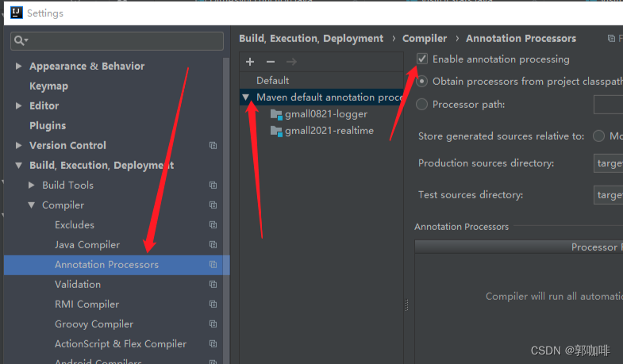Click the splitter handle beside profiles list

[406, 305]
